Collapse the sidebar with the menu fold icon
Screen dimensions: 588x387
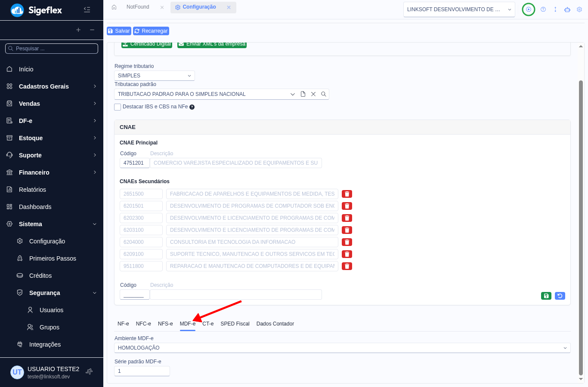coord(87,9)
